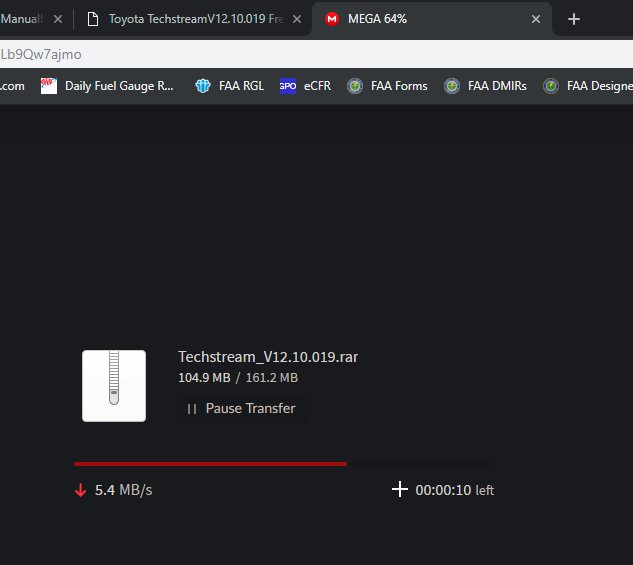Switch to the Toyota TechstreamV12.10.019 tab
The image size is (633, 565).
pos(194,19)
